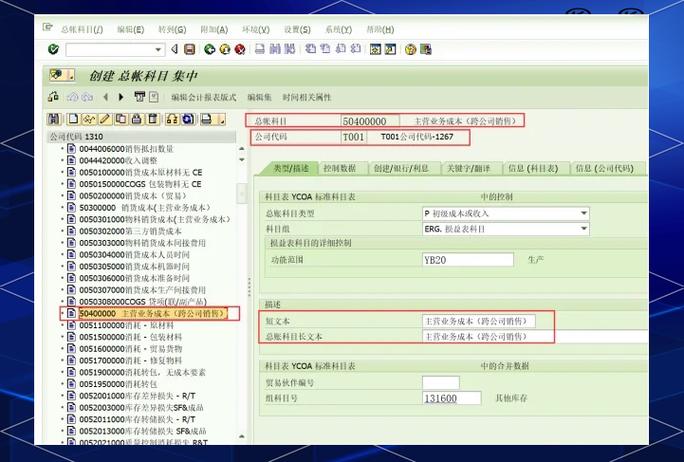The image size is (684, 462).
Task: Click the menu icon left of 总帐科目
Action: pos(47,27)
